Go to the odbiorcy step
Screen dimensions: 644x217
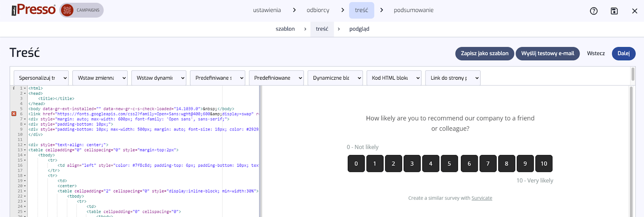[x=318, y=10]
